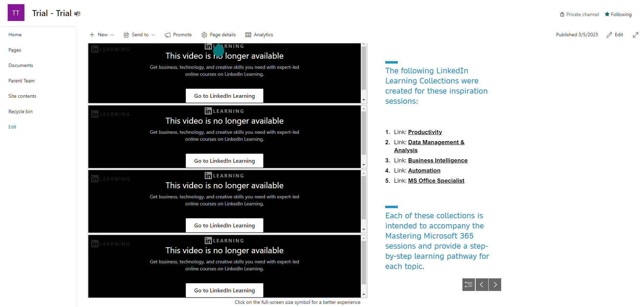The image size is (644, 307).
Task: Click the Teams icon beside the site title
Action: 78,14
